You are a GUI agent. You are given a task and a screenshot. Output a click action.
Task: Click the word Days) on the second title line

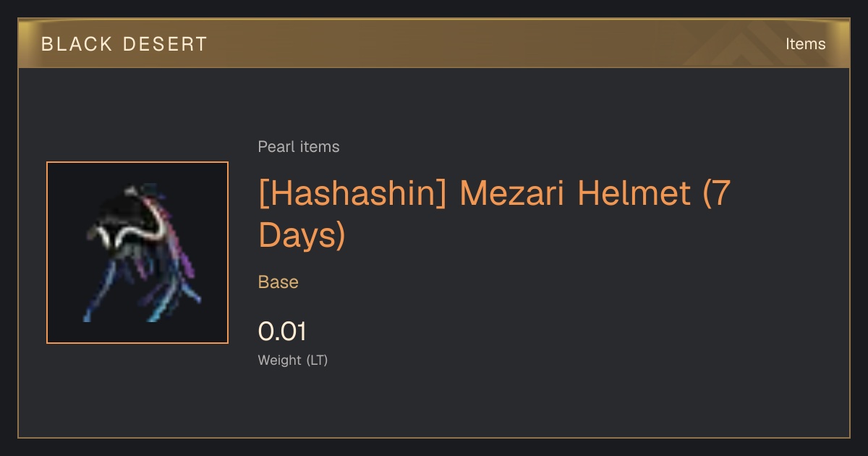coord(302,236)
